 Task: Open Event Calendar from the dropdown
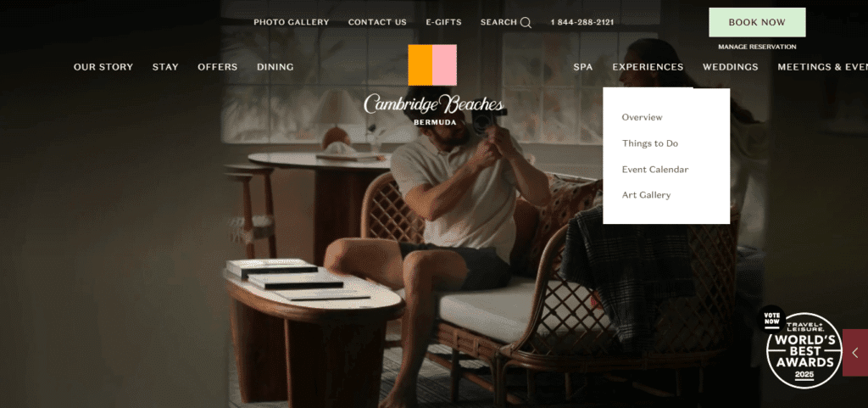pos(655,170)
